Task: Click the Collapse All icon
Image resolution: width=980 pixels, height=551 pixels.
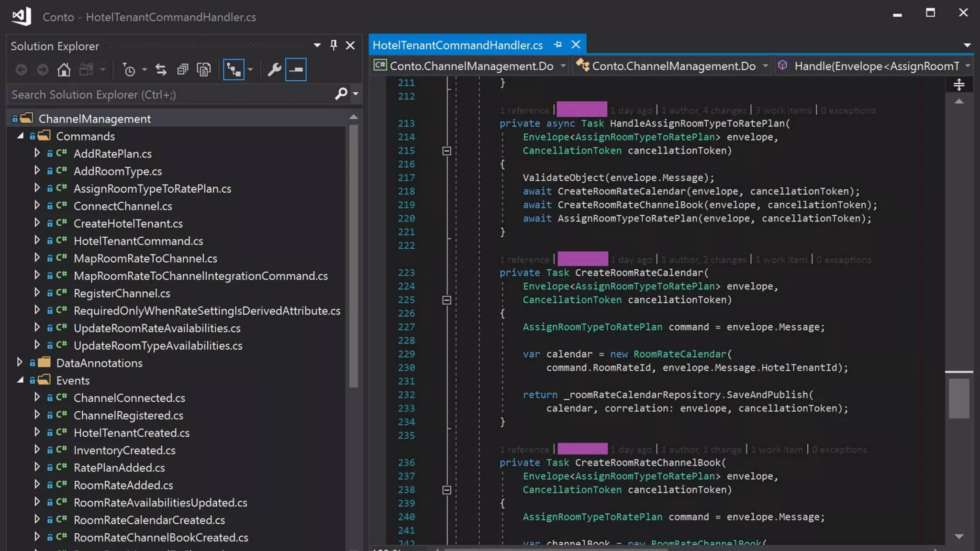Action: 183,70
